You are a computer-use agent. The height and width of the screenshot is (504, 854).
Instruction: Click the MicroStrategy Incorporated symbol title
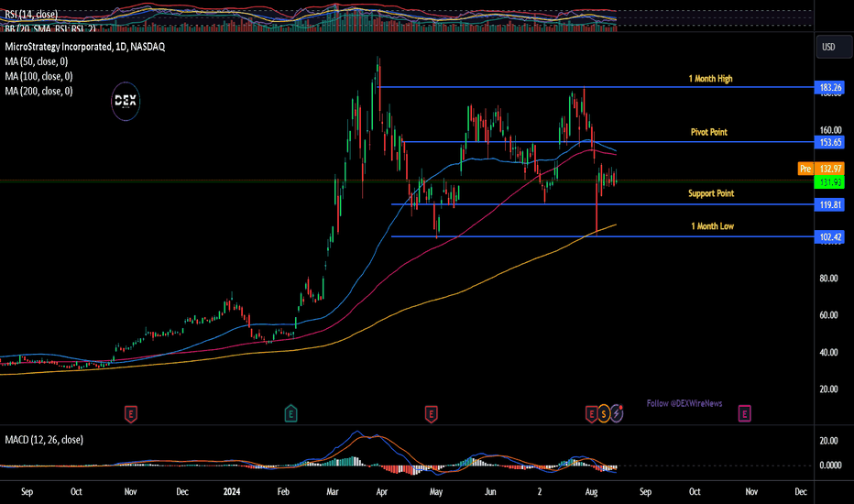(x=85, y=47)
